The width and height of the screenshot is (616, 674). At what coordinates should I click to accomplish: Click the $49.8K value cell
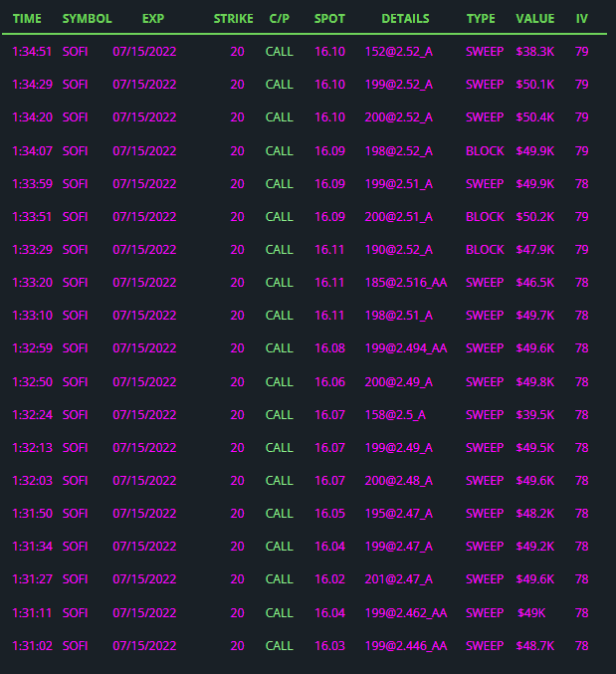(534, 382)
